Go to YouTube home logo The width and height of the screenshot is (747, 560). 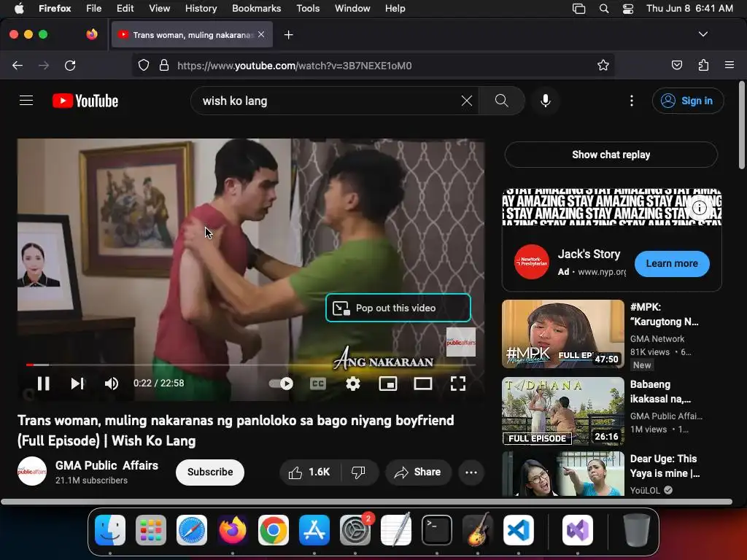coord(85,101)
